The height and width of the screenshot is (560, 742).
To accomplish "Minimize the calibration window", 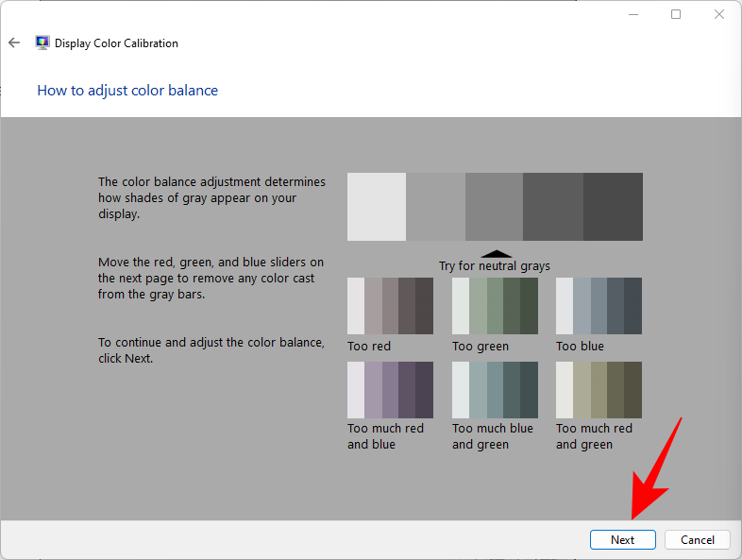I will click(632, 14).
